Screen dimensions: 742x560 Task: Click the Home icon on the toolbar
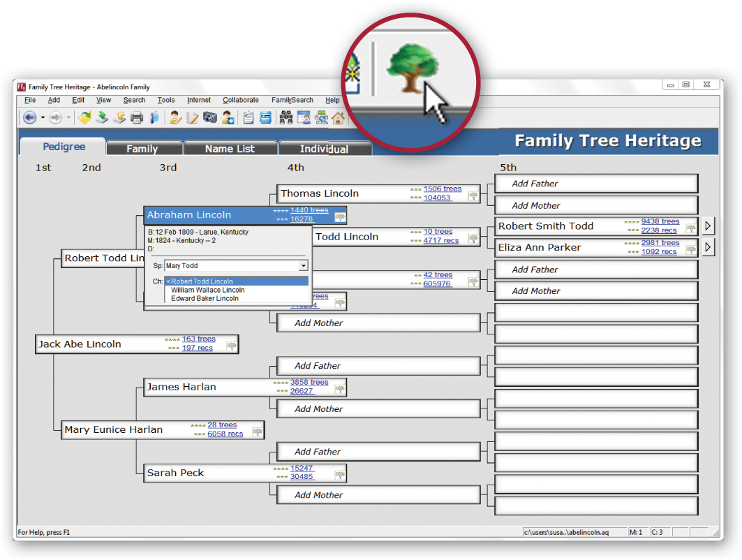point(339,117)
